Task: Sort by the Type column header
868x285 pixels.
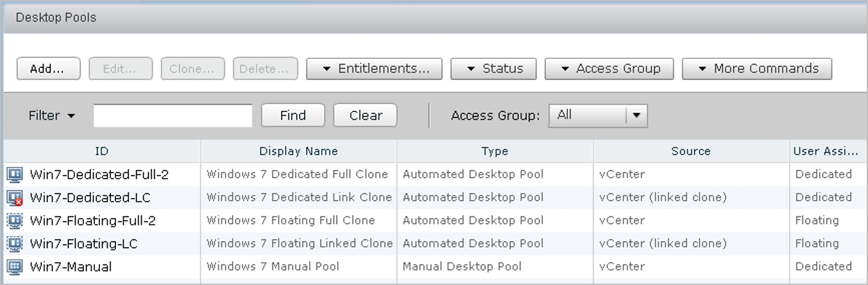Action: pyautogui.click(x=495, y=151)
